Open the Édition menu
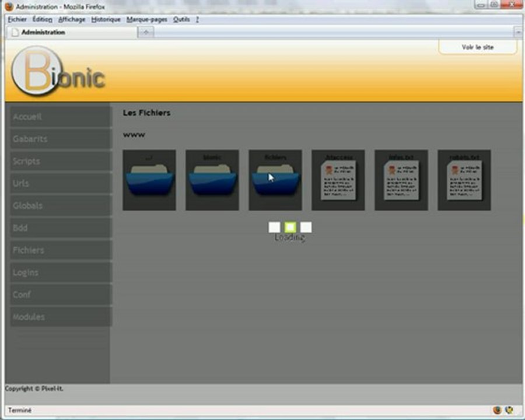 pyautogui.click(x=42, y=19)
